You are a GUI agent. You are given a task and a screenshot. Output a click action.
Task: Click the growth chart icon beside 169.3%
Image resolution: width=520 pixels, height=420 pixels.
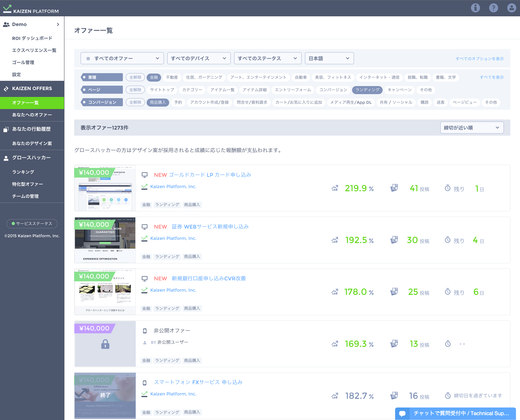[x=335, y=344]
